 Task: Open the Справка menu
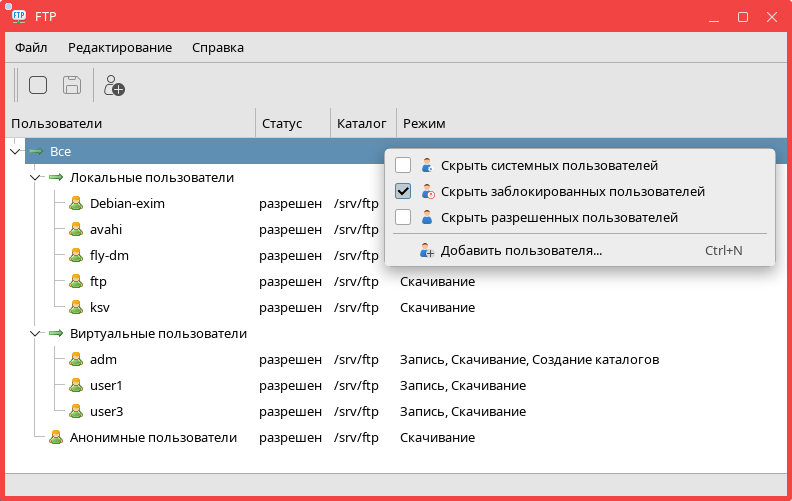(217, 47)
